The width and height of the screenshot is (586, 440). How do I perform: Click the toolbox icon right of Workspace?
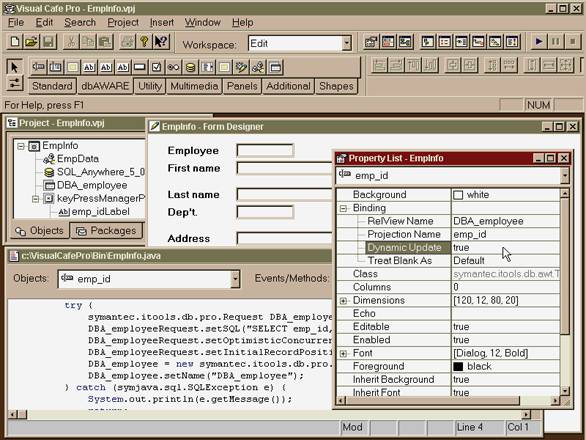371,42
